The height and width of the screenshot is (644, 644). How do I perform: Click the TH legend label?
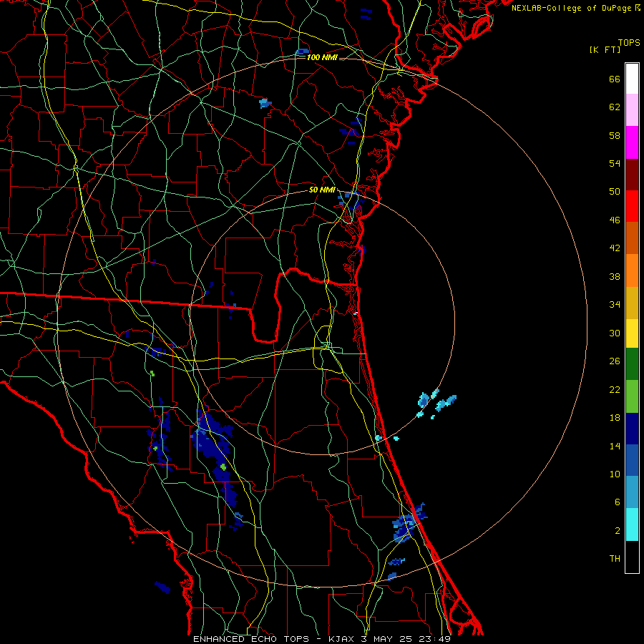pyautogui.click(x=615, y=559)
